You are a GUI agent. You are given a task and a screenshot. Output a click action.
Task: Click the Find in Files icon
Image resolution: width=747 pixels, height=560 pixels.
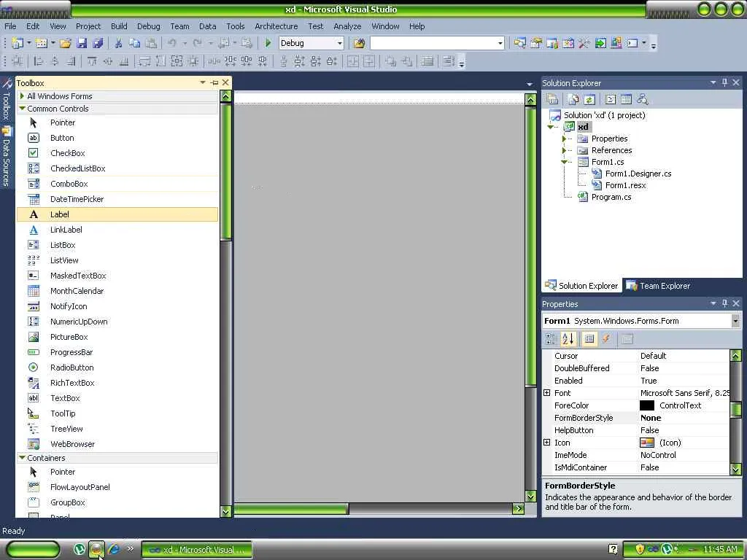point(360,43)
